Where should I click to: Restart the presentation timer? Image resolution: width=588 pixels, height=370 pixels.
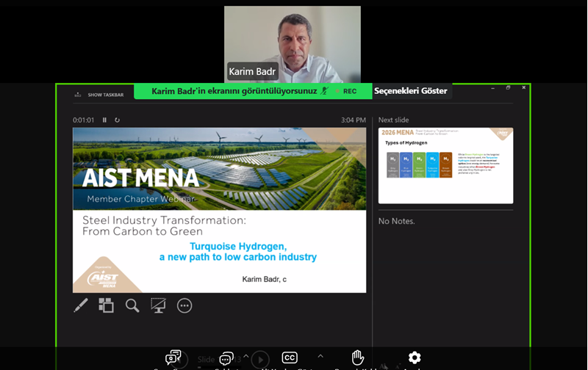[x=117, y=120]
